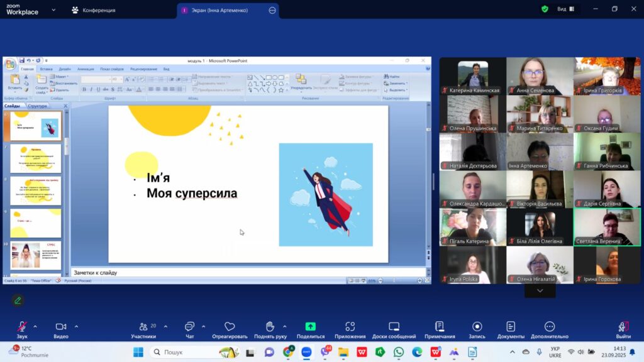Unmute microphone with Звук button
Viewport: 644px width, 362px height.
point(22,327)
